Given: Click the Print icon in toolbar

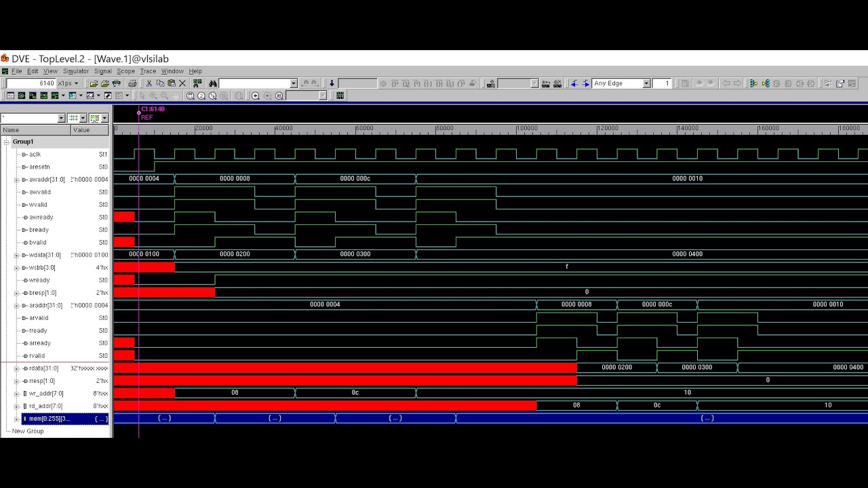Looking at the screenshot, I should coord(132,83).
